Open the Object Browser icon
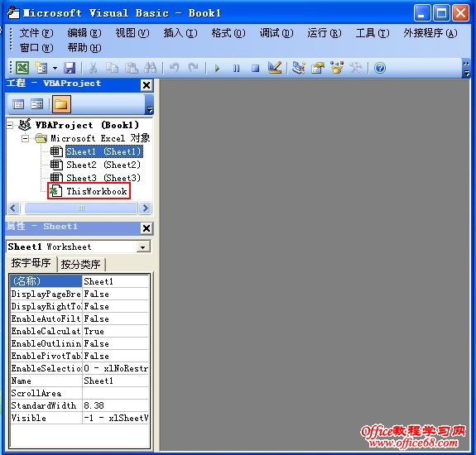Viewport: 476px width, 455px height. [x=337, y=68]
